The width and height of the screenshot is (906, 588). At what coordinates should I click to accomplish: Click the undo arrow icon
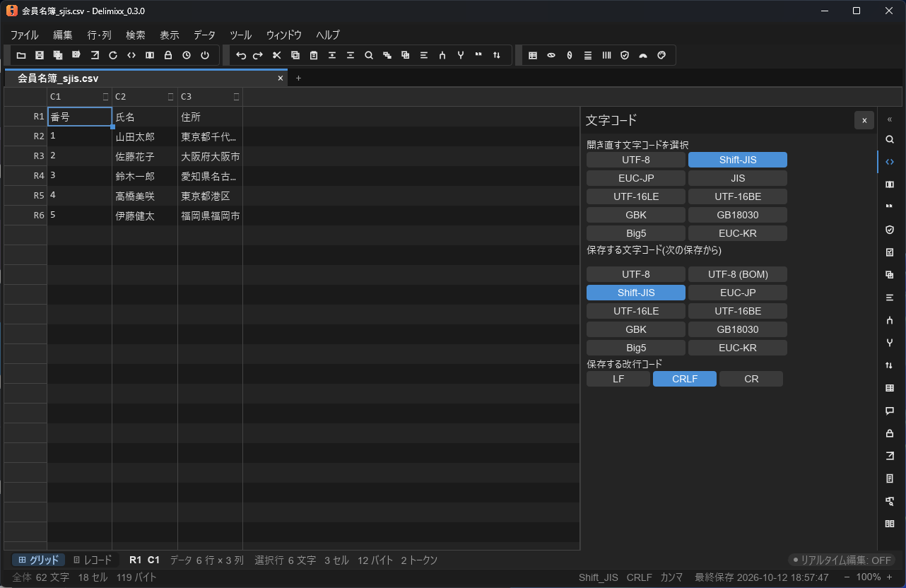coord(240,55)
